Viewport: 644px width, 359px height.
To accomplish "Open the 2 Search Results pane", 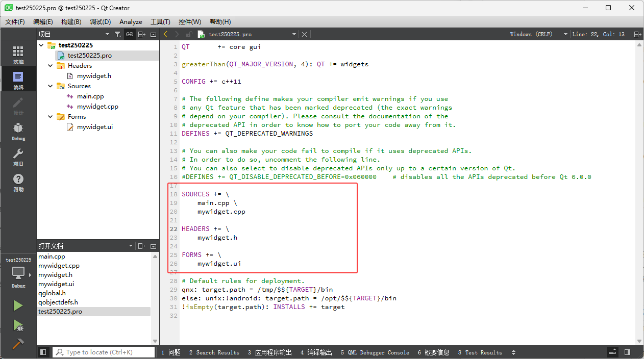I will pos(214,352).
